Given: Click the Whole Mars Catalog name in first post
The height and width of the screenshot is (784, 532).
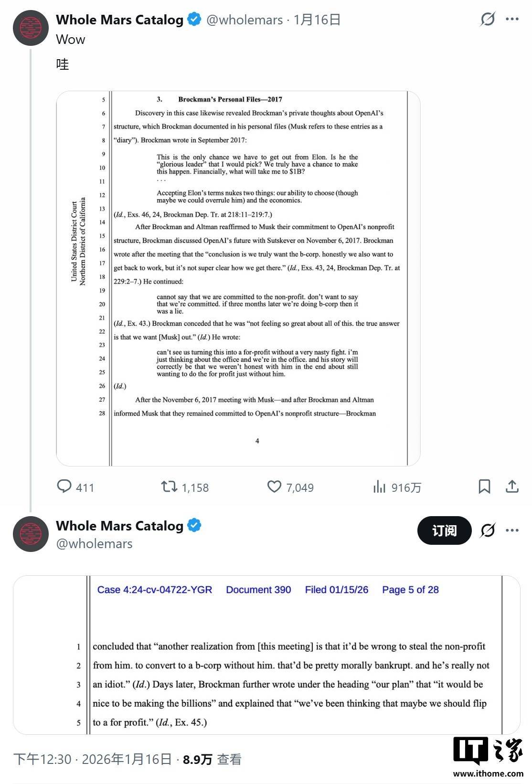Looking at the screenshot, I should (119, 20).
